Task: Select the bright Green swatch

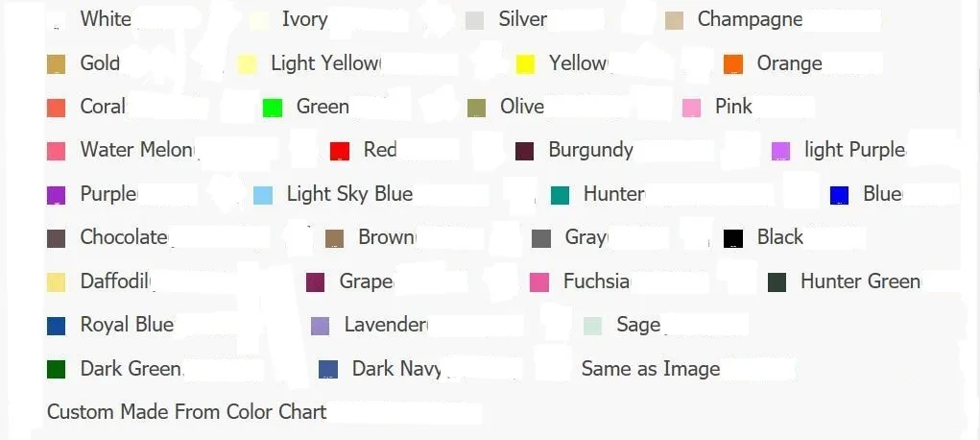Action: click(x=273, y=108)
